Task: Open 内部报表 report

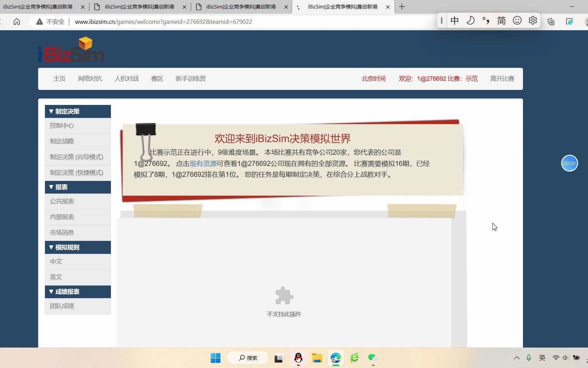Action: pos(78,217)
